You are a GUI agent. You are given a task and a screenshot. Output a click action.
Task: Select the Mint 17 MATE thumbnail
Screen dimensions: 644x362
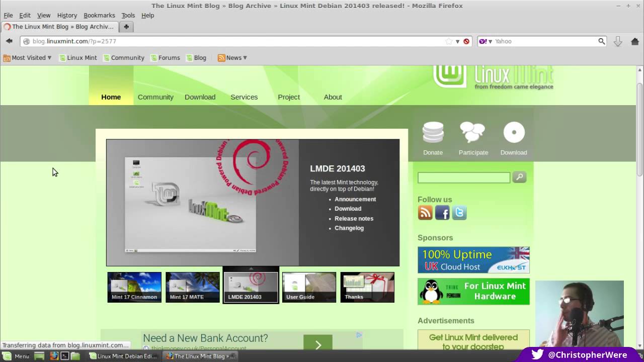point(193,287)
